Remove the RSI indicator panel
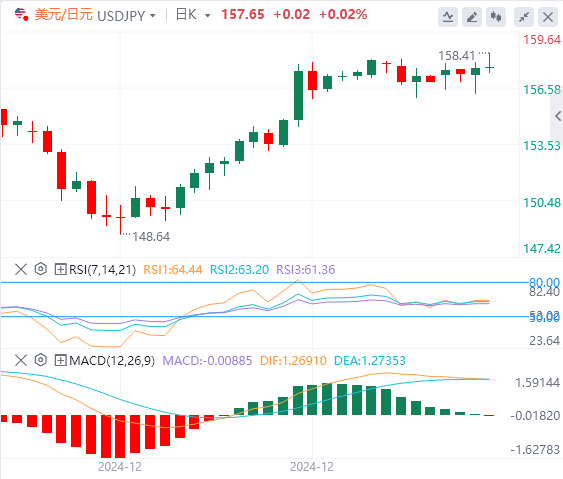Image resolution: width=563 pixels, height=479 pixels. tap(21, 269)
